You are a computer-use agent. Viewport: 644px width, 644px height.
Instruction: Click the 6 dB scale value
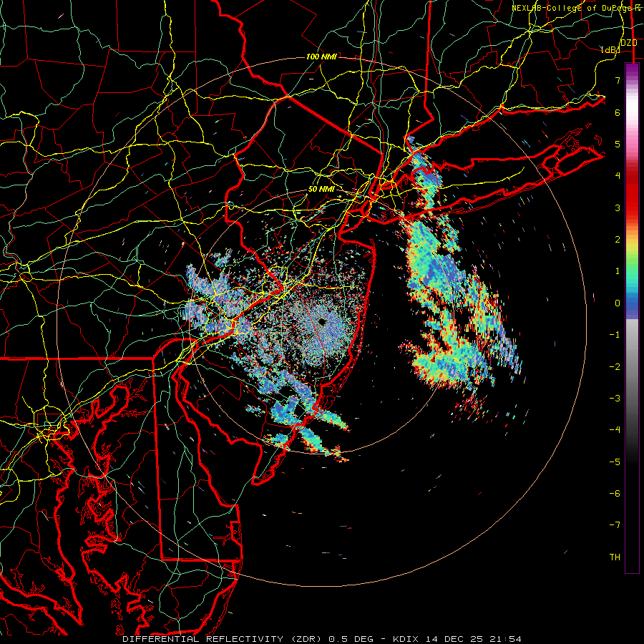tap(618, 112)
